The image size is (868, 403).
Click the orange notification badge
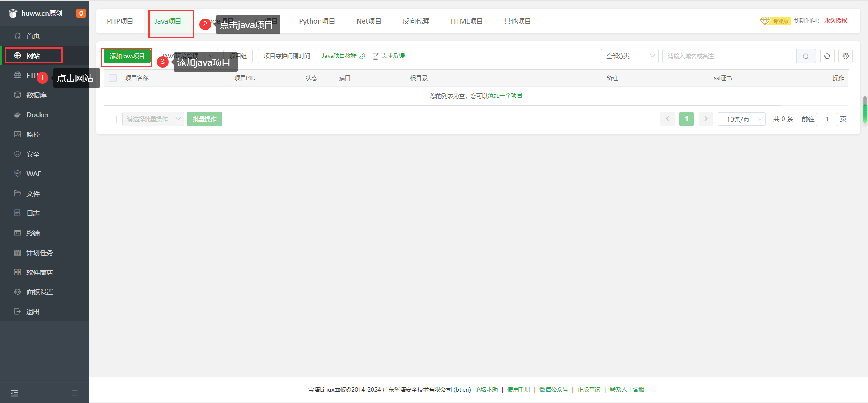81,13
